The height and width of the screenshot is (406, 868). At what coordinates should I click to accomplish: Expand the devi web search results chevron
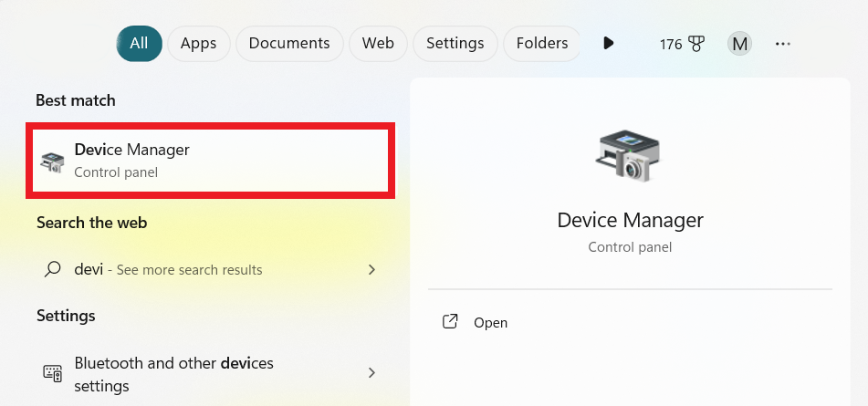point(371,270)
